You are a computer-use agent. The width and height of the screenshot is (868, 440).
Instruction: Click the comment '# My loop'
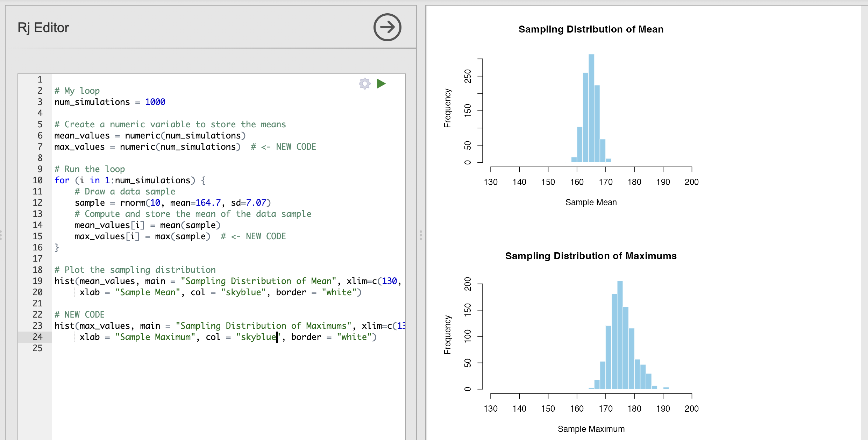coord(77,91)
